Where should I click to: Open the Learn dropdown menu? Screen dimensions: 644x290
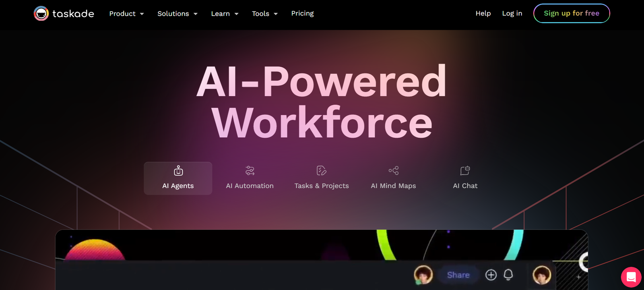[225, 14]
